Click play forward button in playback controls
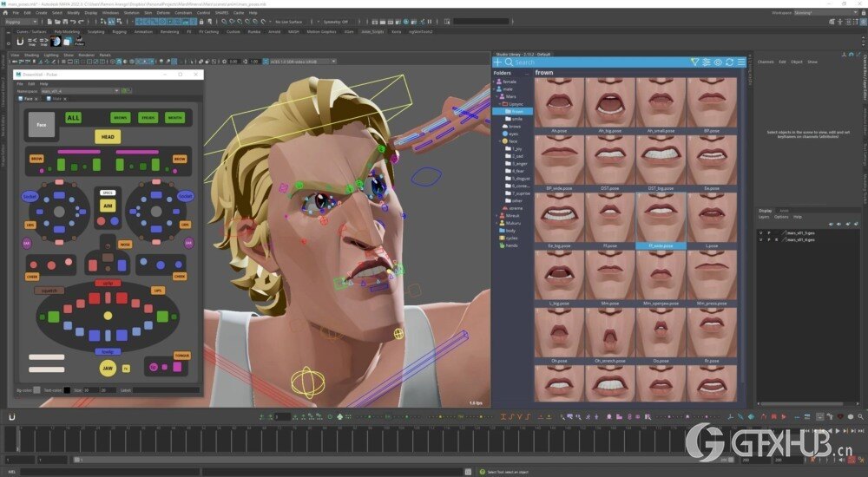Screen dimensions: 868x477 [x=838, y=430]
